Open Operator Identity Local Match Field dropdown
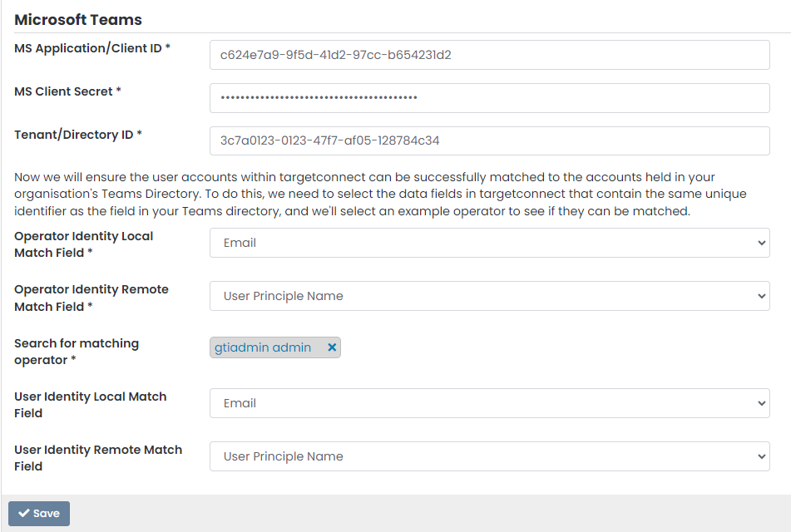 (x=489, y=243)
